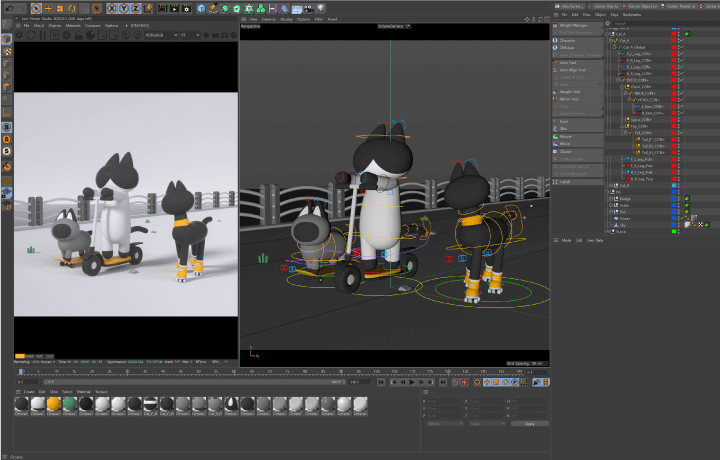
Task: Click the Record Active Objects keyframe button
Action: coord(465,382)
